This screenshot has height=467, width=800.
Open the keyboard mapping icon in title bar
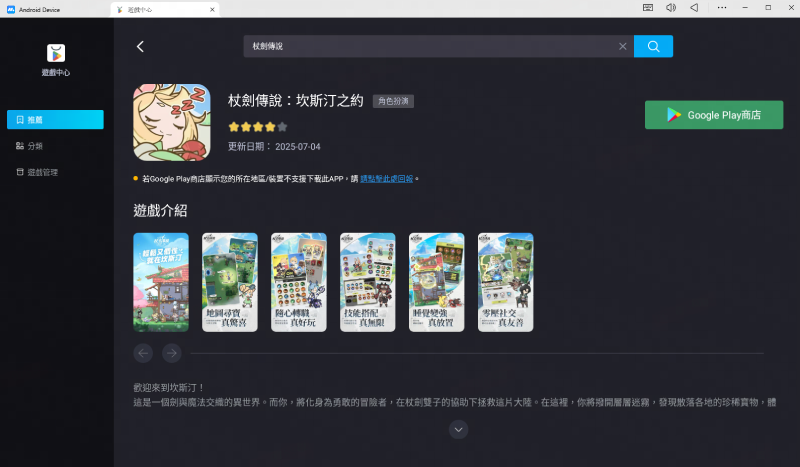[x=647, y=8]
